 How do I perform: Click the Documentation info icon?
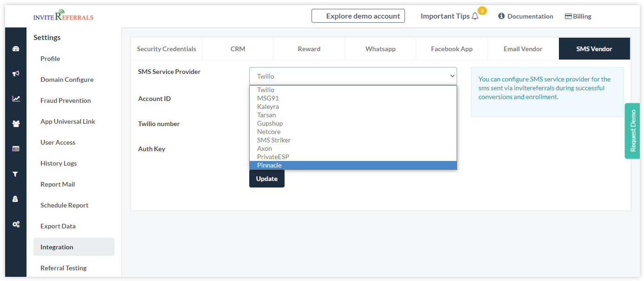click(x=501, y=16)
